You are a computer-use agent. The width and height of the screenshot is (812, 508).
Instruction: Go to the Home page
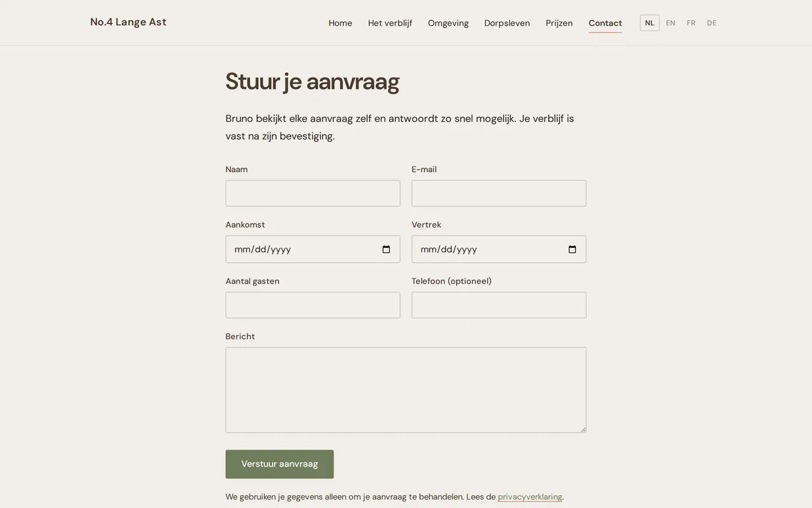pyautogui.click(x=340, y=23)
